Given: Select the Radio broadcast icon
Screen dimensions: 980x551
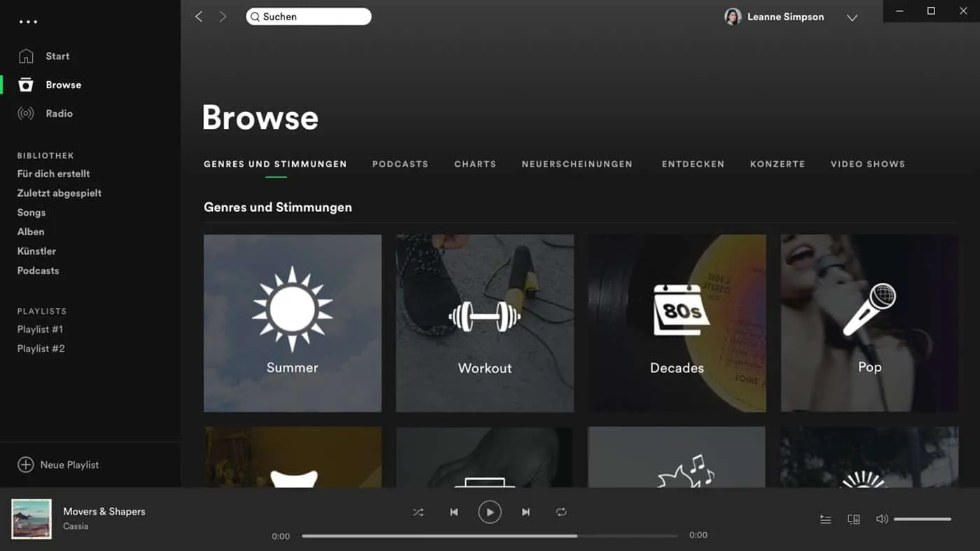Looking at the screenshot, I should (26, 113).
